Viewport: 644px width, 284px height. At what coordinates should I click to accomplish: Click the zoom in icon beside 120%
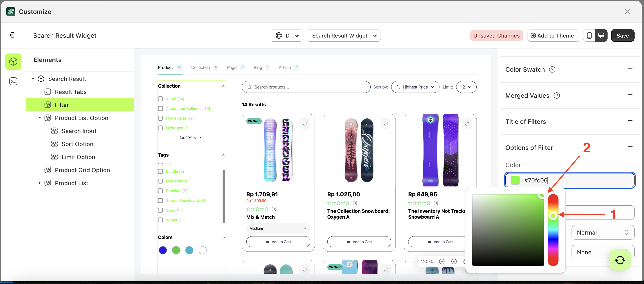[x=442, y=261]
